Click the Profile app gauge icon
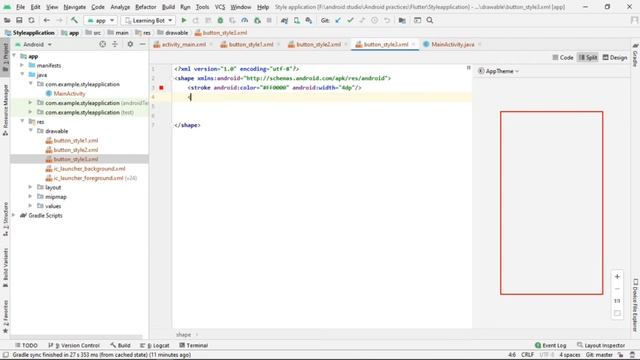 tap(244, 20)
